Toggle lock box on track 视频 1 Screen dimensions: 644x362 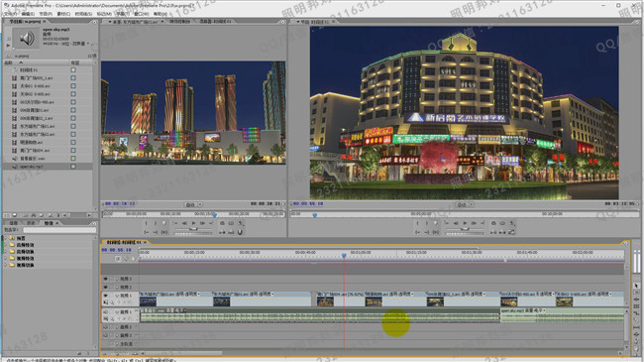coord(112,296)
